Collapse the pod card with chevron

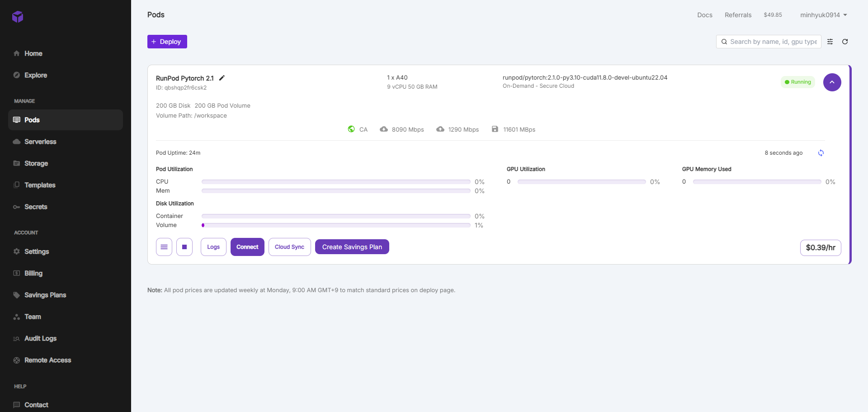tap(832, 82)
